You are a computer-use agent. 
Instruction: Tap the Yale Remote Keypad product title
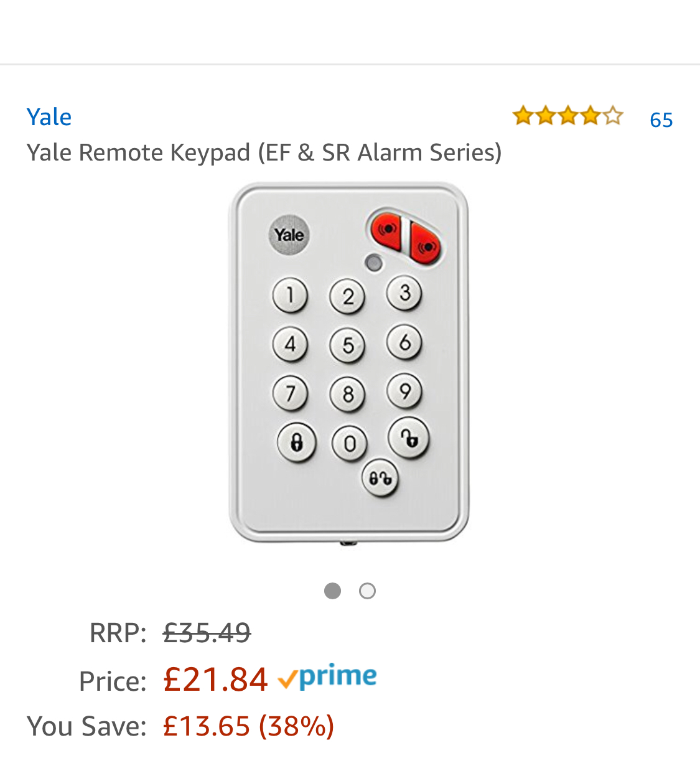(264, 152)
